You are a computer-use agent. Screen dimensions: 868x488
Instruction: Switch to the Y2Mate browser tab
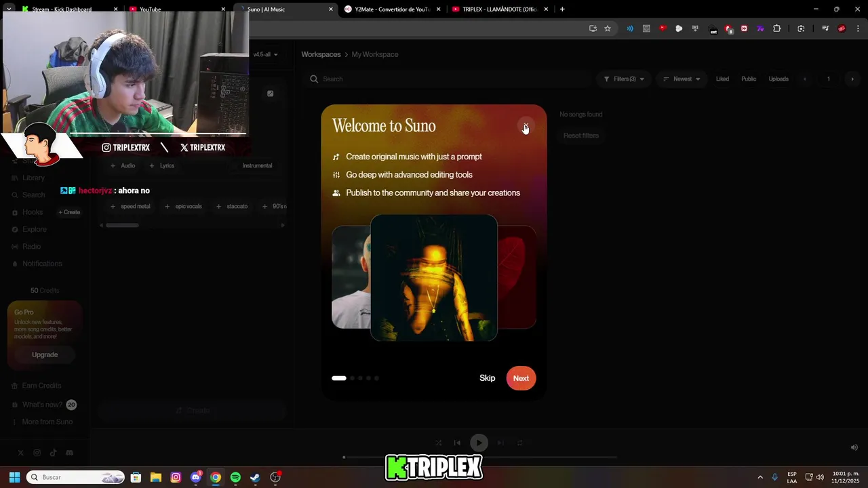pos(392,9)
